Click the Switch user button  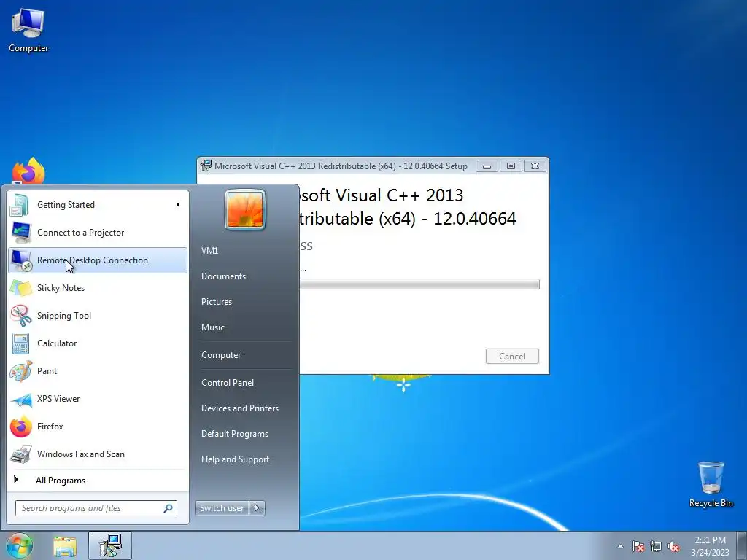[x=222, y=508]
